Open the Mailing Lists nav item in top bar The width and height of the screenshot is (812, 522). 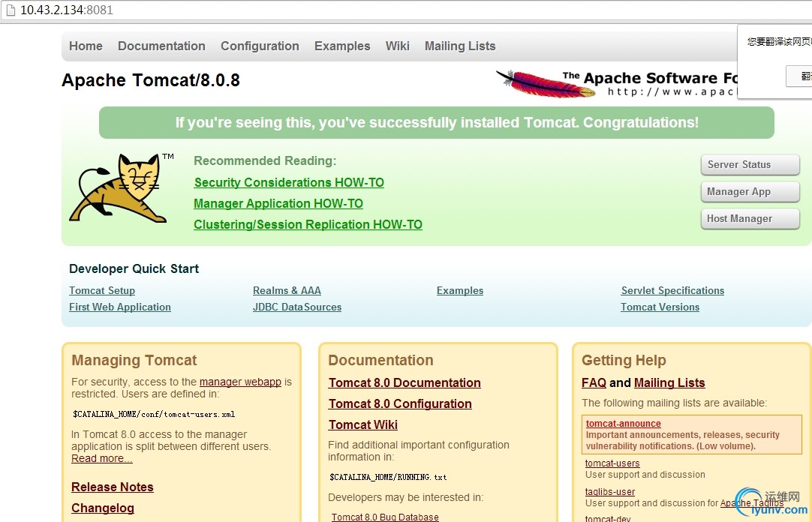coord(460,46)
